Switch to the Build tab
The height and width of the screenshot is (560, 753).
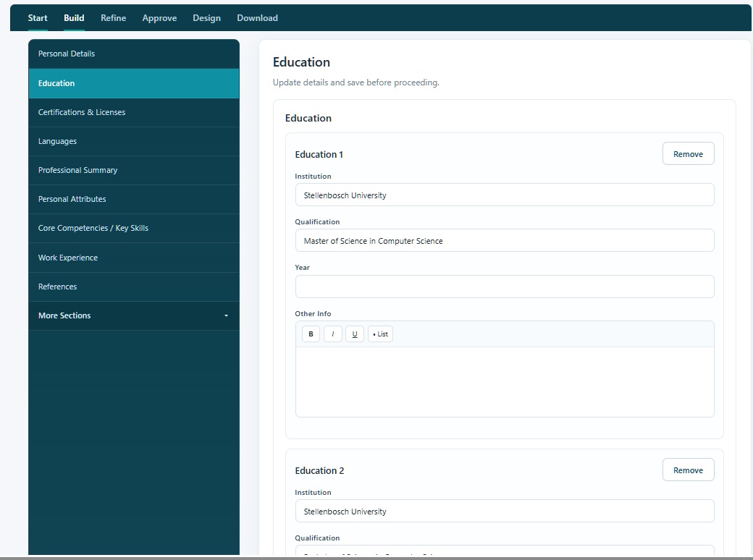click(x=74, y=18)
